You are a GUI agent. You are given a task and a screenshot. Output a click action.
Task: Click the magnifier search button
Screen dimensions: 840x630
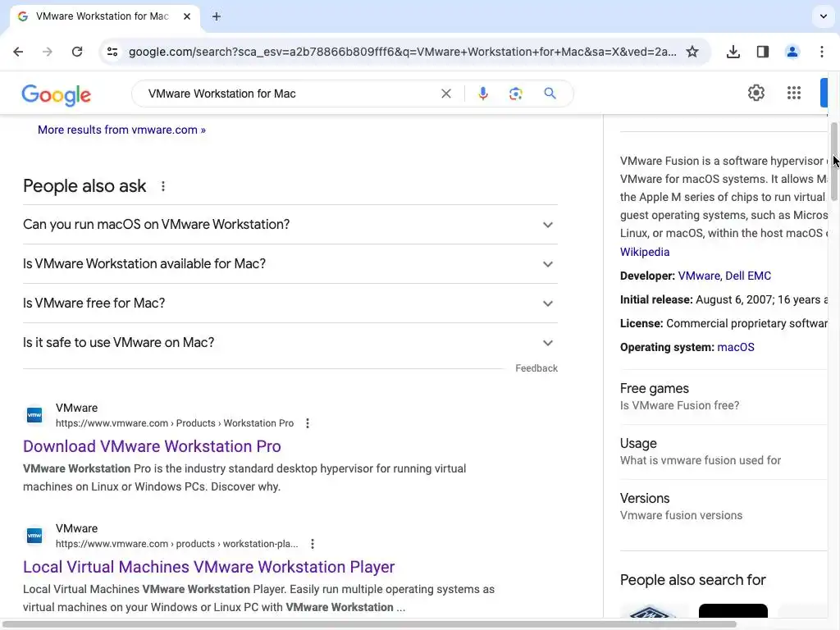coord(550,94)
